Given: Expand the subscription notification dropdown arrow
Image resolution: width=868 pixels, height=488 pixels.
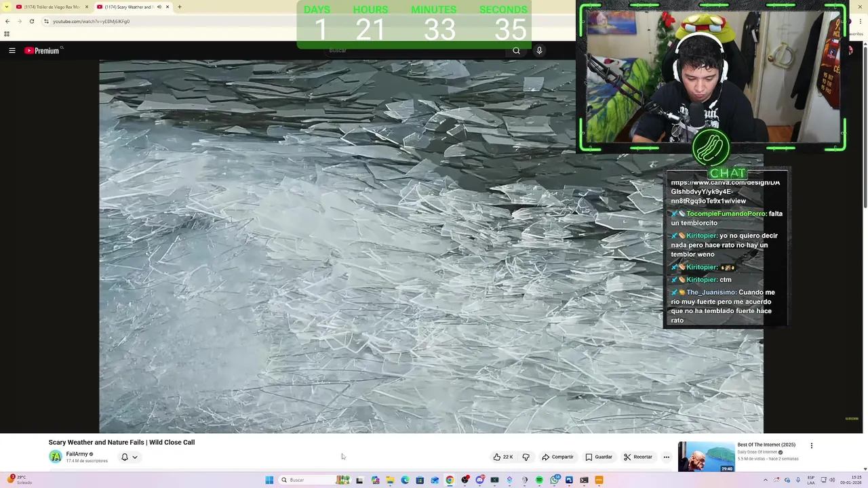Looking at the screenshot, I should click(135, 457).
